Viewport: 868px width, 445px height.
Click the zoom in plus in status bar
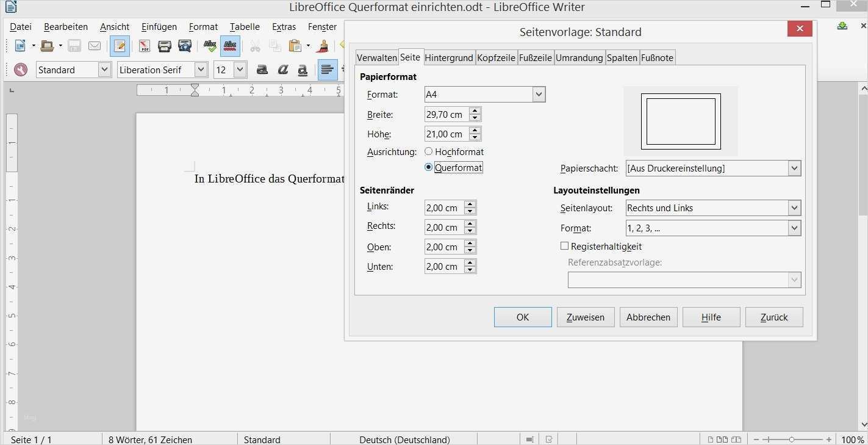tap(829, 440)
